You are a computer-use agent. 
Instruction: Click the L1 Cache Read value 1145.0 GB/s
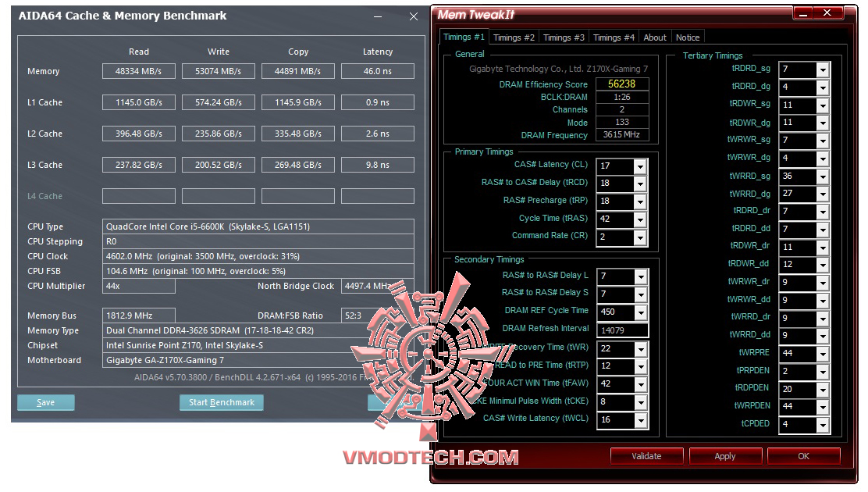point(138,102)
